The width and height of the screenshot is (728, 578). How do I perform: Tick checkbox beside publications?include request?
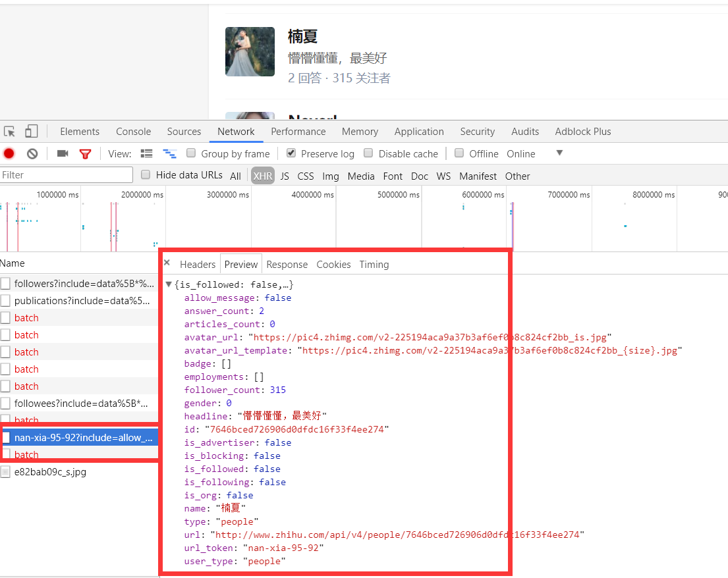[5, 301]
